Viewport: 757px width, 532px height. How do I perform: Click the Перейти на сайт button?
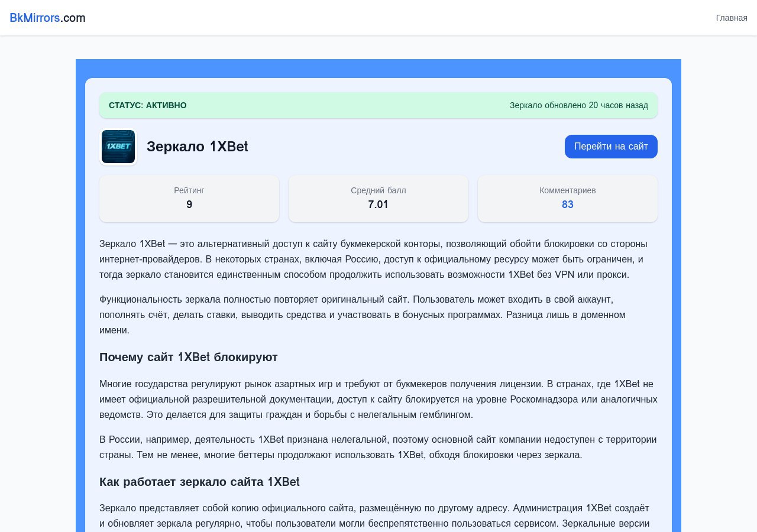click(611, 147)
